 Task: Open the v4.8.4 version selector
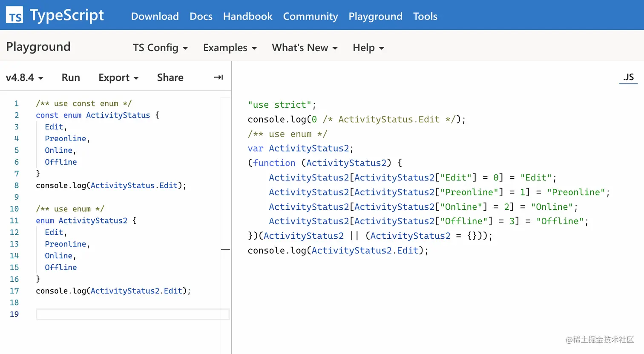[24, 77]
